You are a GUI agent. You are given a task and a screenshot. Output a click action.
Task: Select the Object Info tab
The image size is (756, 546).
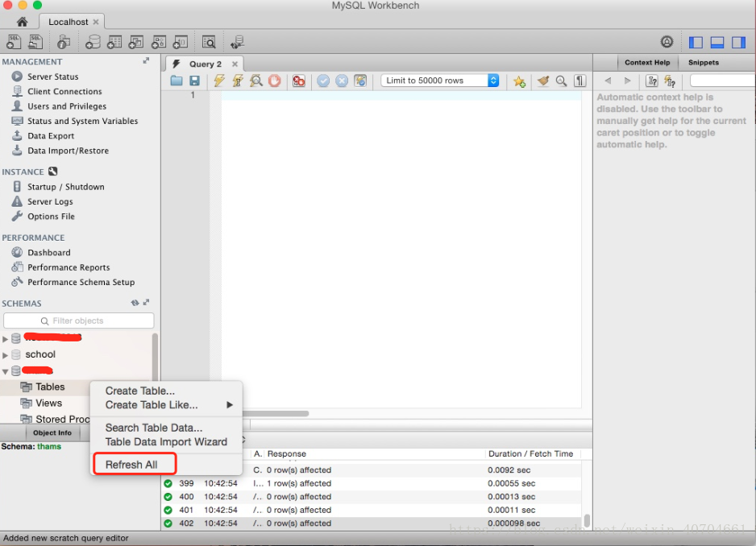[x=52, y=432]
